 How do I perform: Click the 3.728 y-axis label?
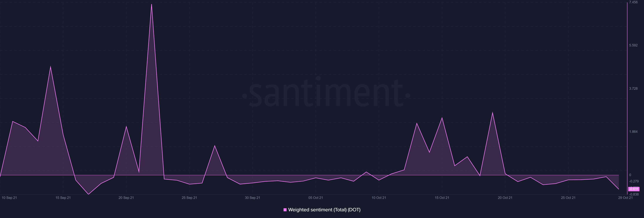pos(633,89)
